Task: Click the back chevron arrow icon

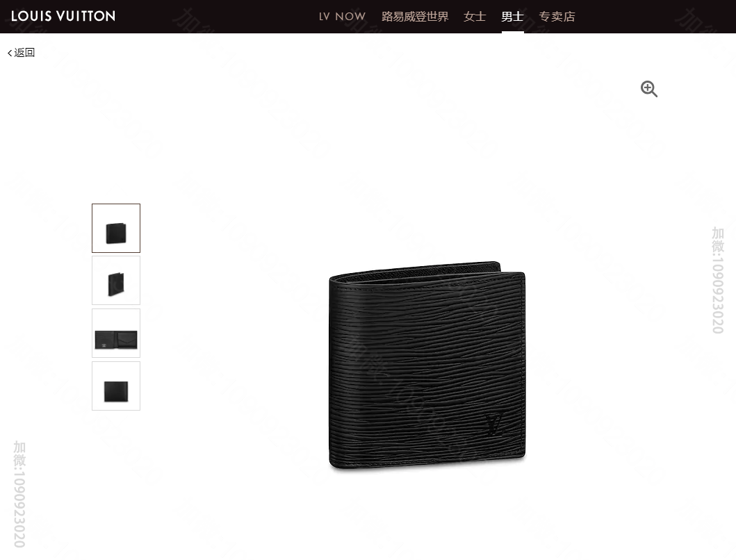Action: click(x=10, y=53)
